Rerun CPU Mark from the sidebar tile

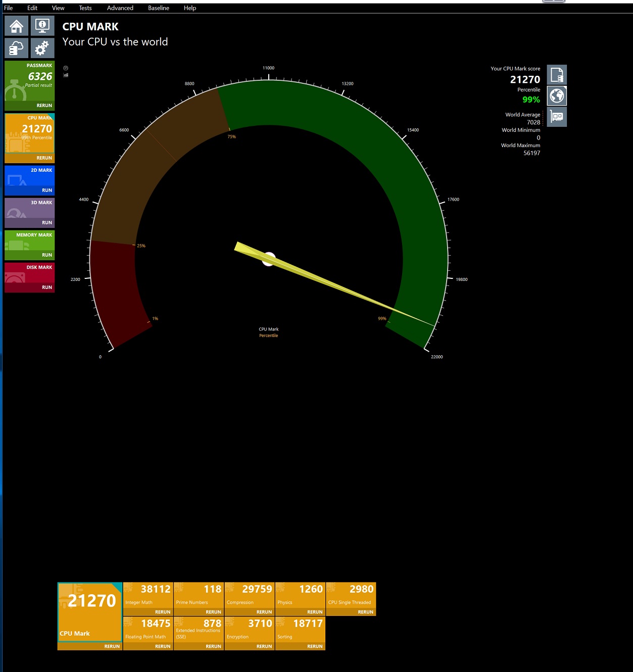[x=30, y=158]
